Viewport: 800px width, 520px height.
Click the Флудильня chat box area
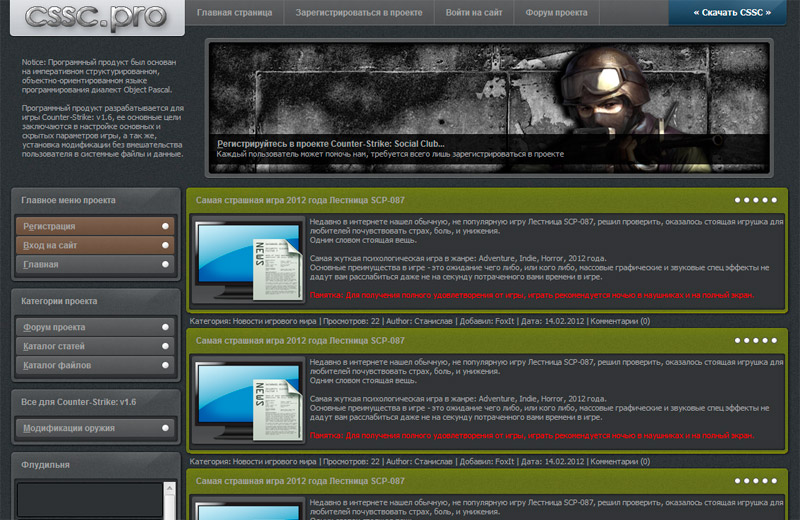[x=90, y=500]
